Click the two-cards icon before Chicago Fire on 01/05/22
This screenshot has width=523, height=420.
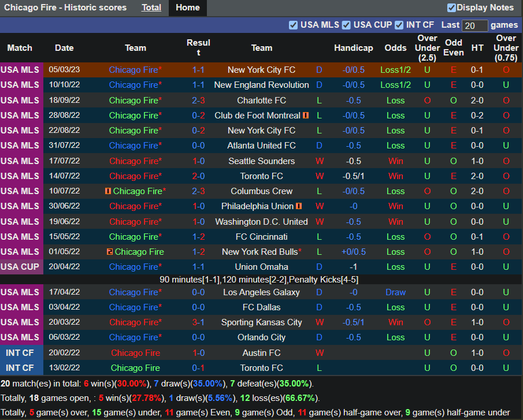click(109, 252)
